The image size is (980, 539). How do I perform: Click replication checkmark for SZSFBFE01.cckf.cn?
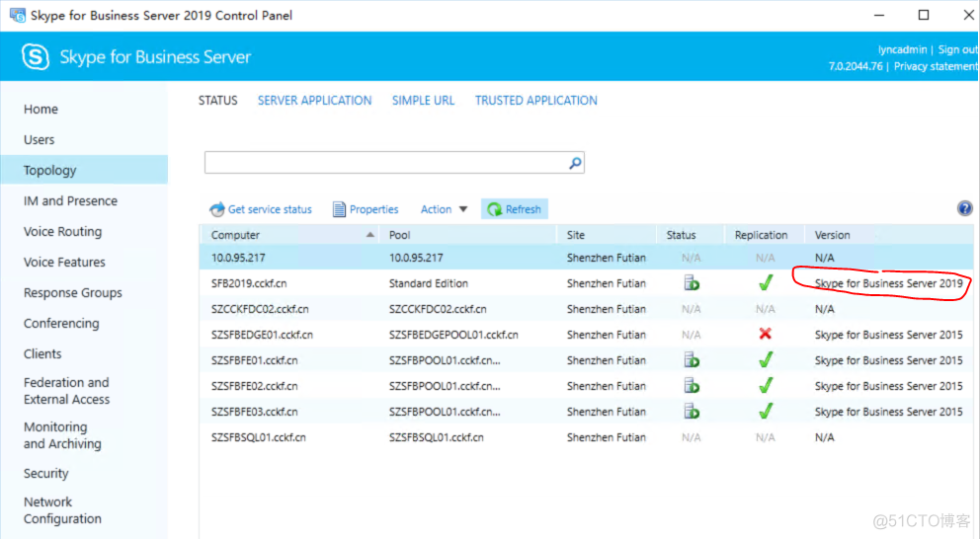click(765, 359)
